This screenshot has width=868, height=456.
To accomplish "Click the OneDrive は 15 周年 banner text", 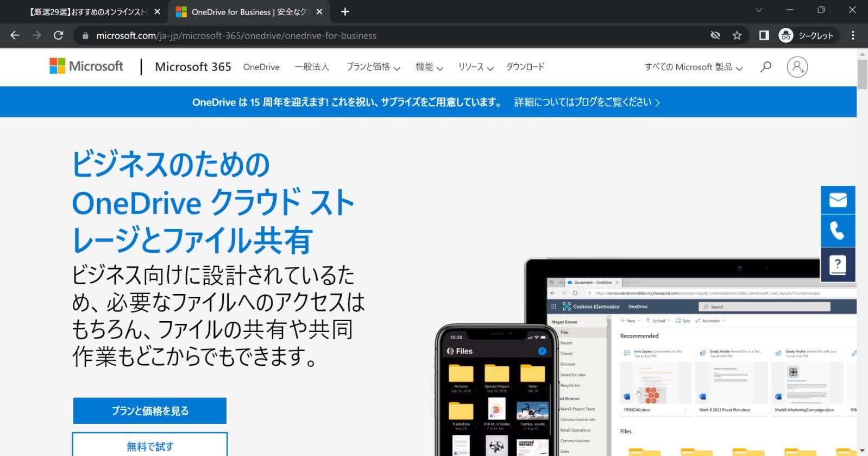I will pyautogui.click(x=348, y=102).
